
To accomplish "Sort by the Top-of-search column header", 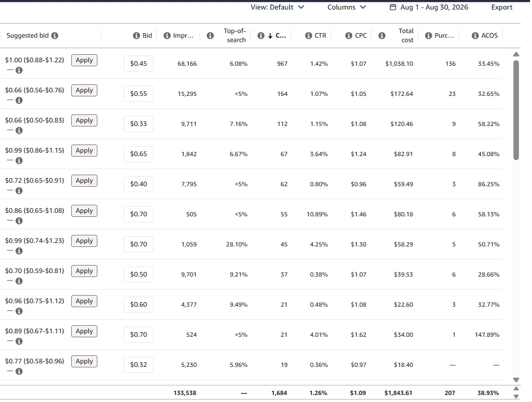I will (x=234, y=35).
